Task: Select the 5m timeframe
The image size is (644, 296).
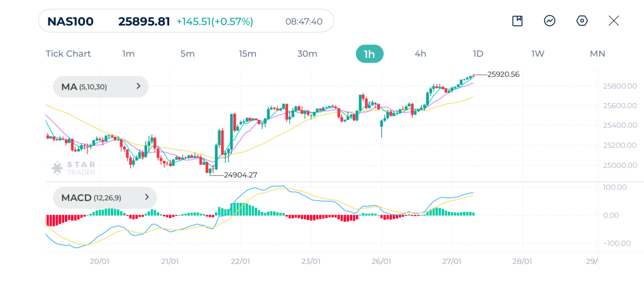Action: click(x=187, y=54)
